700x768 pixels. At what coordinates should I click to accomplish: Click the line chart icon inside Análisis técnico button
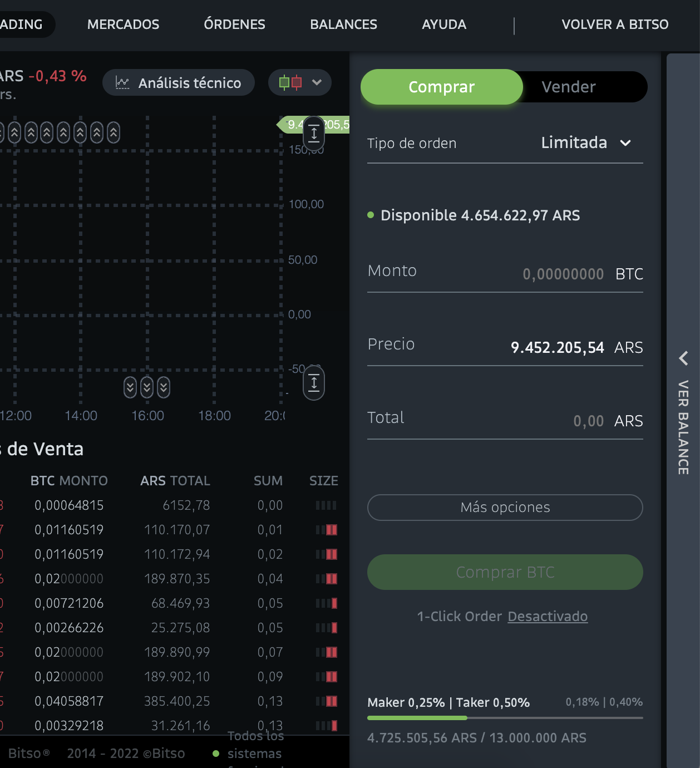(x=122, y=82)
